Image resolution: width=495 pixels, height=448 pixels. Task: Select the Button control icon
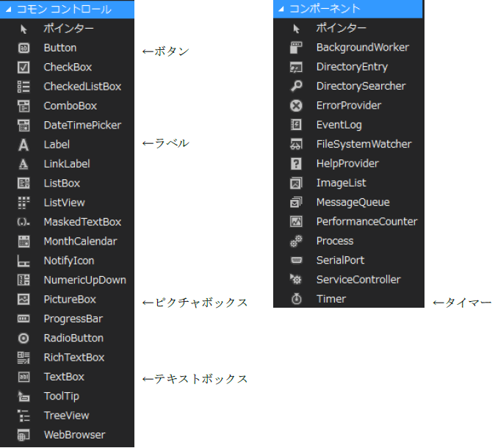pos(24,48)
